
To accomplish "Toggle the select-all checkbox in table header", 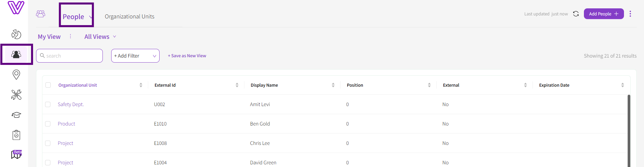I will [x=48, y=85].
